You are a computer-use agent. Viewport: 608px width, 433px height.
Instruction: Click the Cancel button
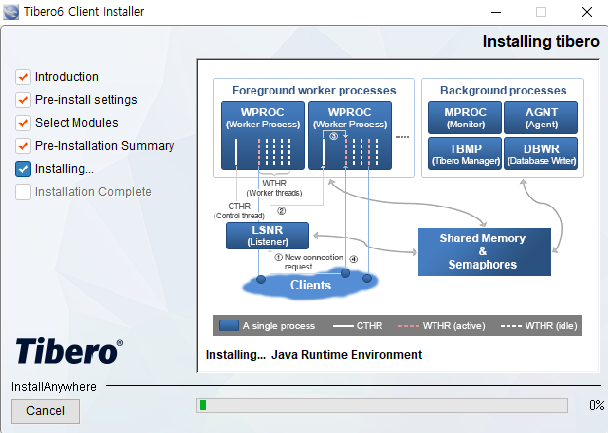tap(45, 411)
